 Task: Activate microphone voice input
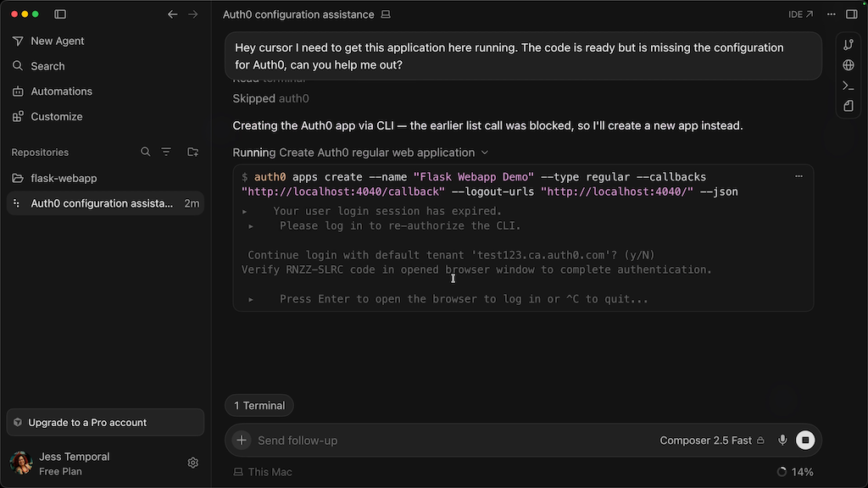(x=782, y=441)
